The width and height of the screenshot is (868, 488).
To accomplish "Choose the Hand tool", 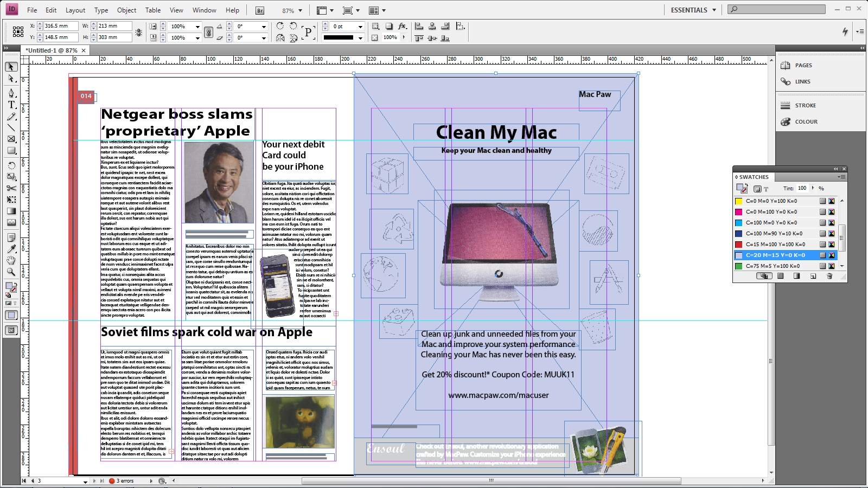I will 11,260.
